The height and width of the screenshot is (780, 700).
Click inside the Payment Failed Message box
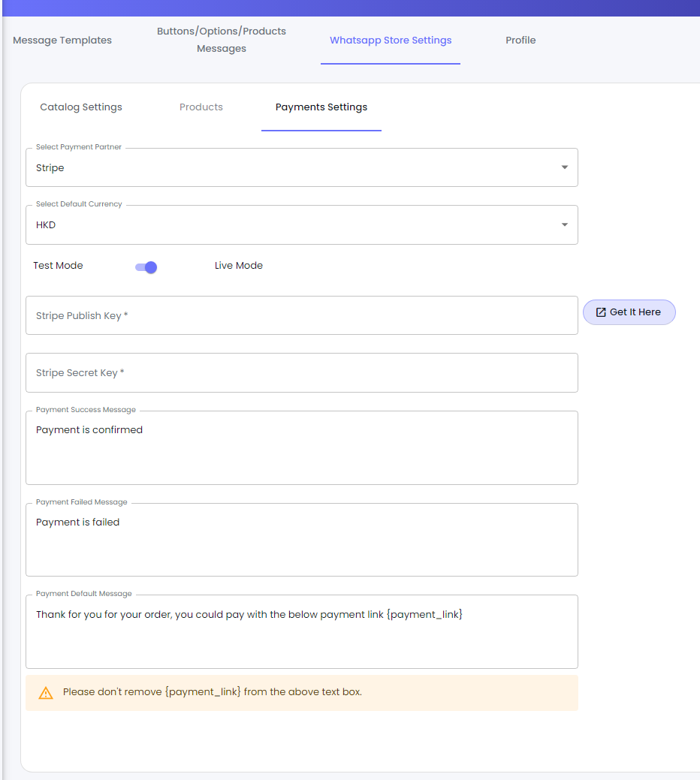coord(301,540)
